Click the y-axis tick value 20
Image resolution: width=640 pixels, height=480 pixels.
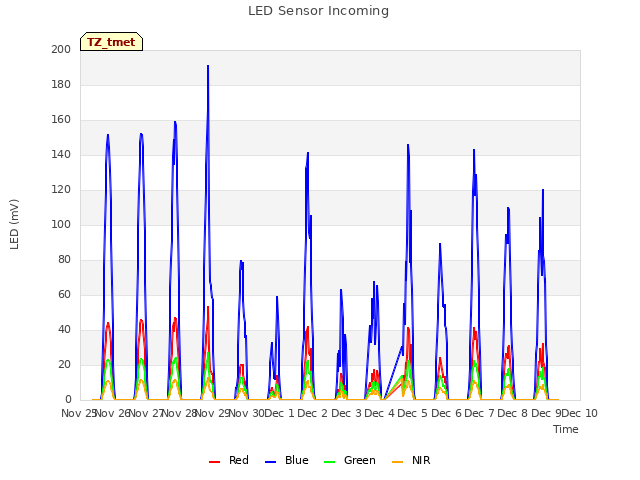[64, 365]
